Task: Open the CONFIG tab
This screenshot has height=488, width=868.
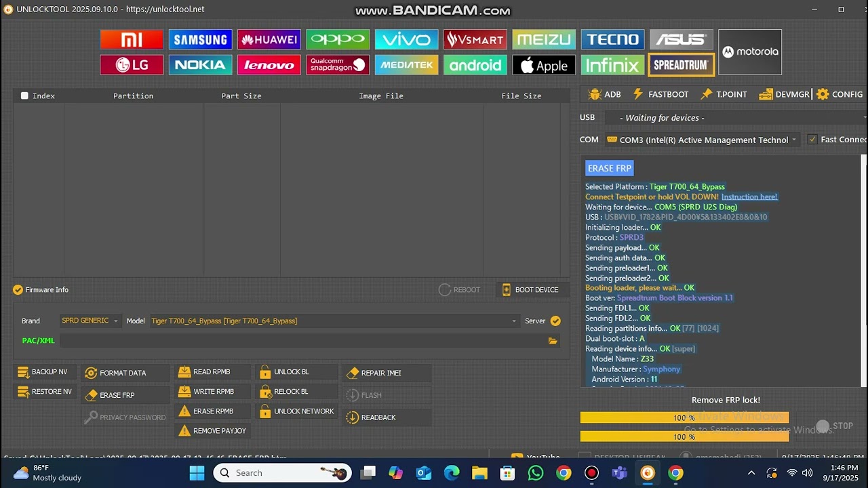Action: 840,94
